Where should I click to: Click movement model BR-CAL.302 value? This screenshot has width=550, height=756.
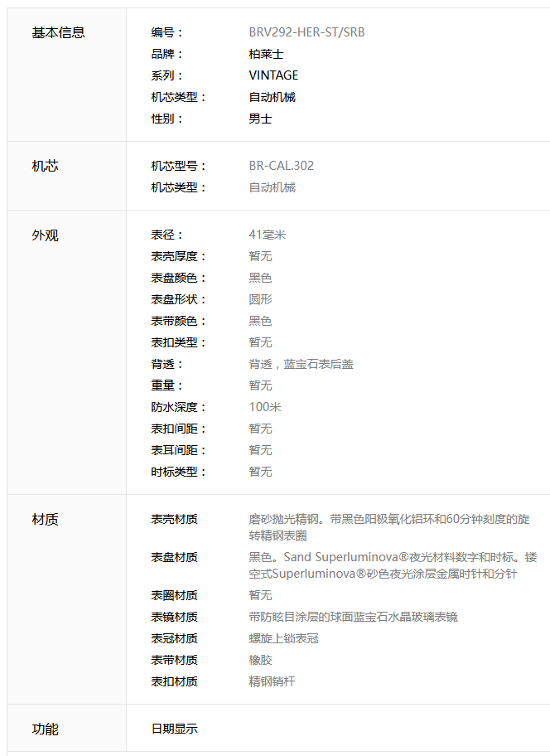click(281, 166)
